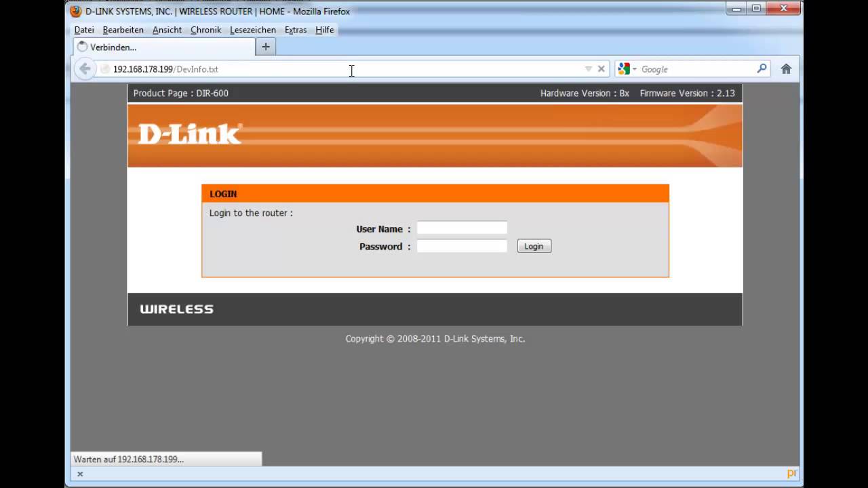This screenshot has height=488, width=868.
Task: Minimize the Firefox window
Action: click(736, 9)
